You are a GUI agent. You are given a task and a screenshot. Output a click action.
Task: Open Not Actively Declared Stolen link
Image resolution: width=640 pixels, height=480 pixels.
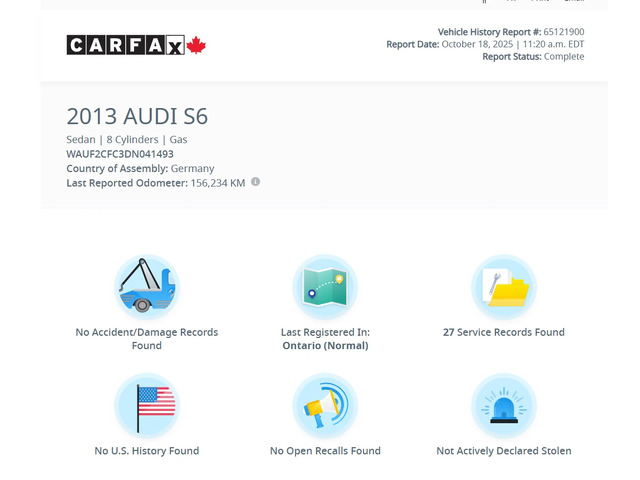504,451
